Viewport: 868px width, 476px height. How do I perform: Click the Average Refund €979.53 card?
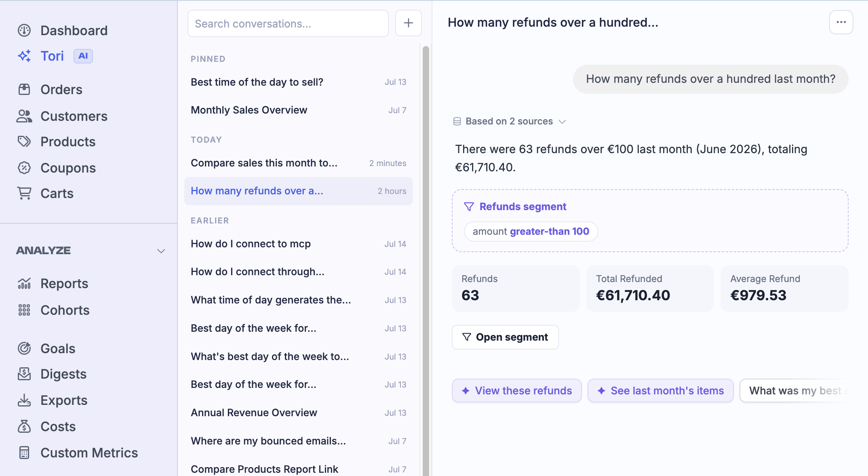pyautogui.click(x=784, y=288)
